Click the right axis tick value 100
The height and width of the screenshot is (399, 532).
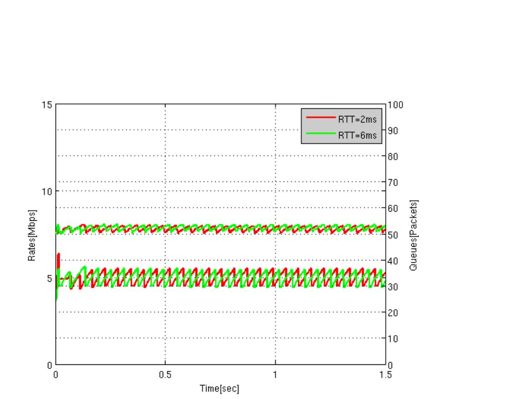click(x=396, y=105)
